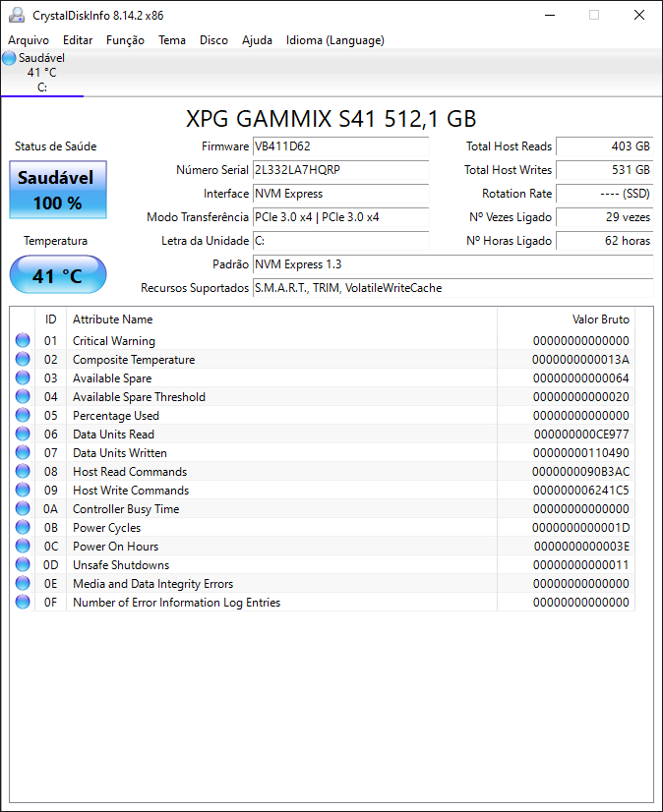
Task: Select the Data Units Written attribute name
Action: pos(120,452)
